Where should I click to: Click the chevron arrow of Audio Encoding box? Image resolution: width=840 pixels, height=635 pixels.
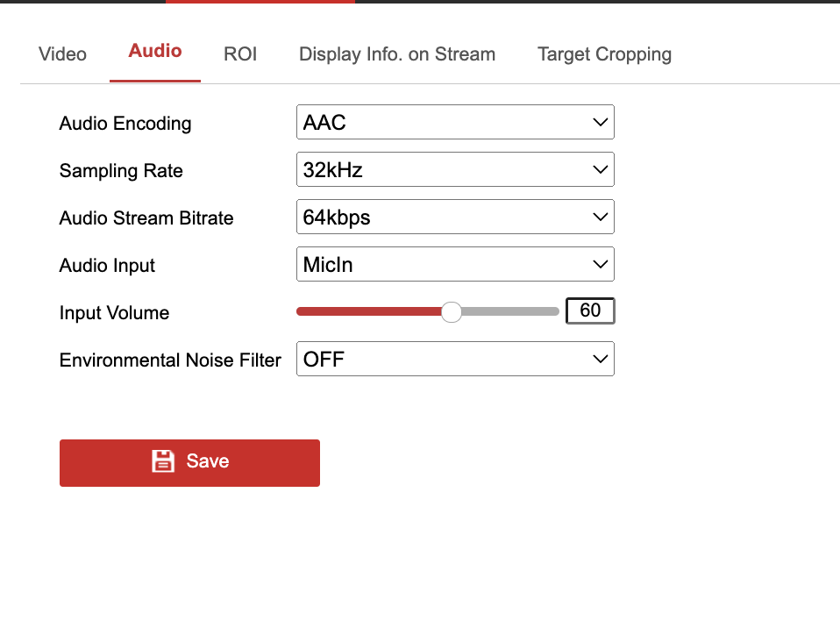click(x=600, y=123)
